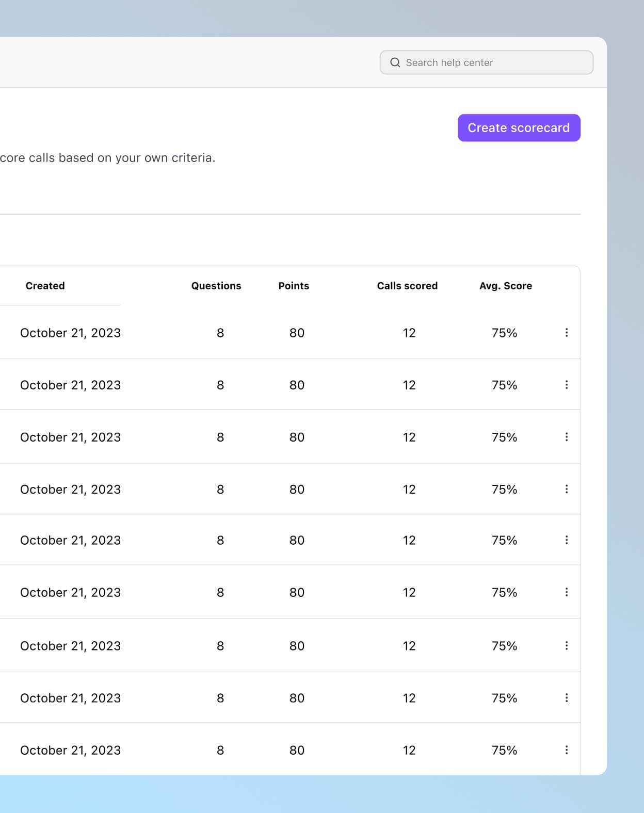
Task: Open the three-dot menu in the eighth table row
Action: click(567, 698)
